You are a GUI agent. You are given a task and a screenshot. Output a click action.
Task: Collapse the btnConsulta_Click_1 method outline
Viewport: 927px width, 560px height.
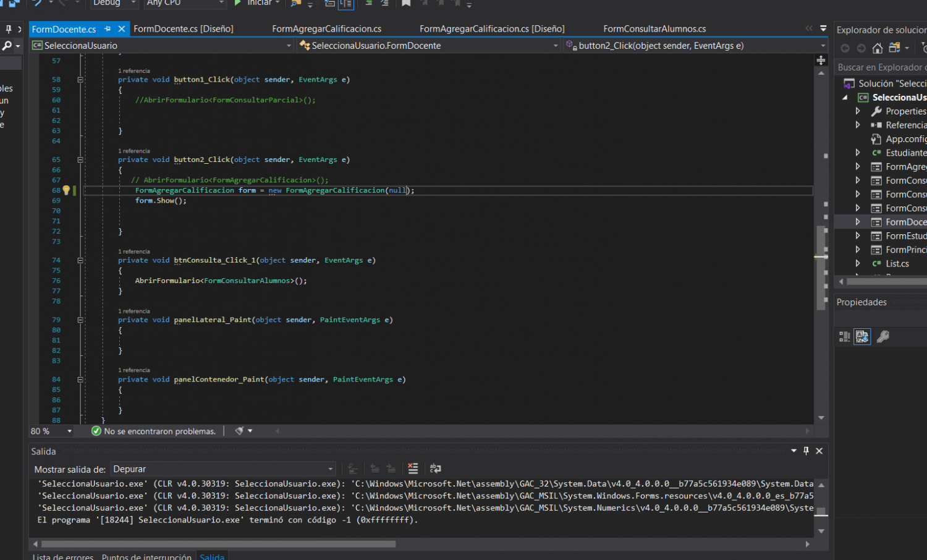(x=80, y=260)
